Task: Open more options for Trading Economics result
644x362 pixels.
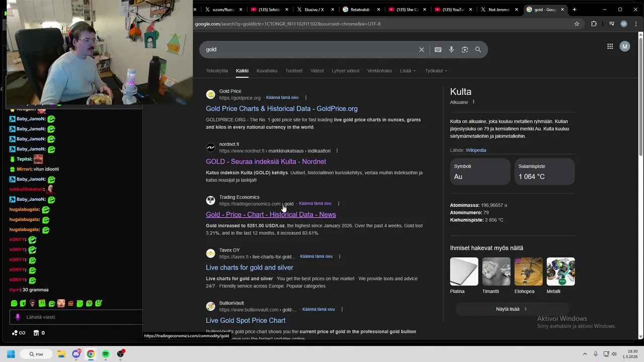Action: [339, 204]
